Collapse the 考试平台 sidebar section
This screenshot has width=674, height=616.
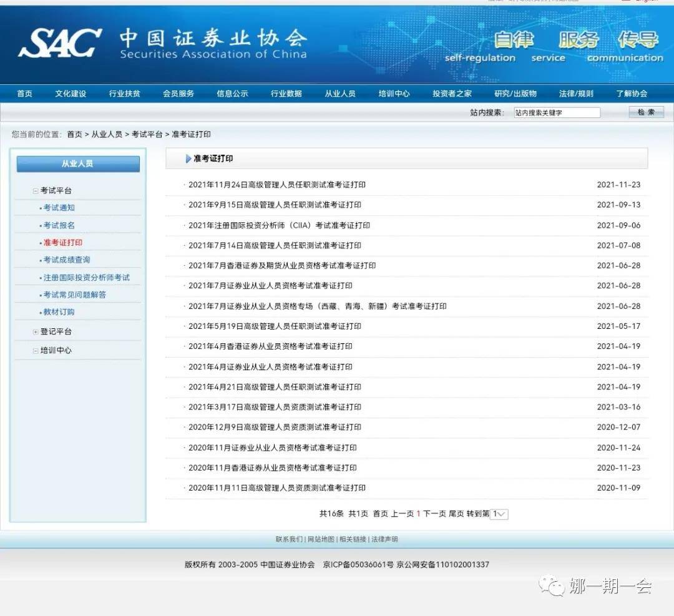(x=36, y=190)
